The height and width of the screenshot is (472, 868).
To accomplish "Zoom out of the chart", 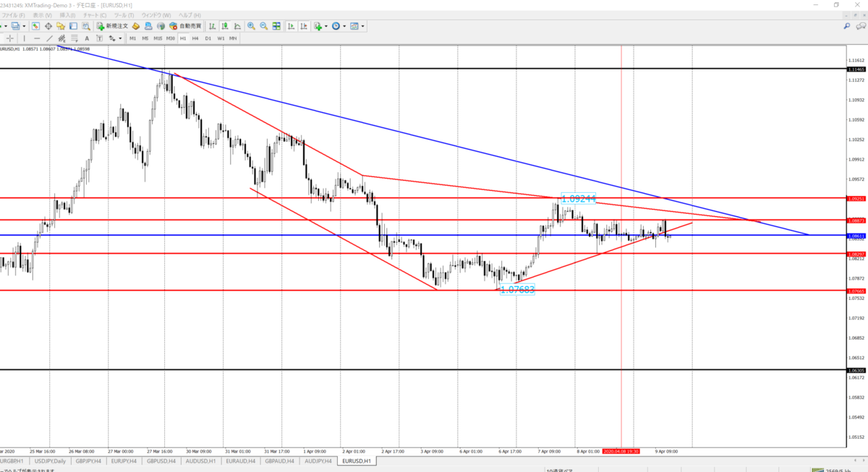I will pos(263,26).
